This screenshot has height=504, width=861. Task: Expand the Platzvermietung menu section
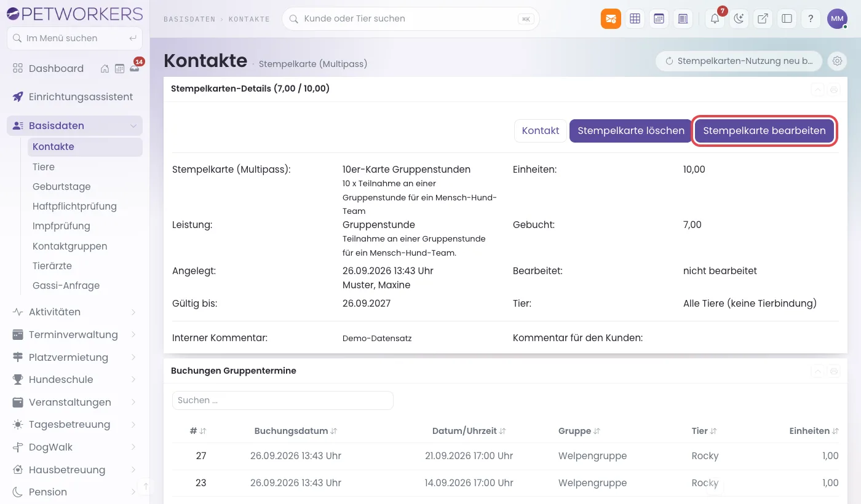tap(74, 357)
